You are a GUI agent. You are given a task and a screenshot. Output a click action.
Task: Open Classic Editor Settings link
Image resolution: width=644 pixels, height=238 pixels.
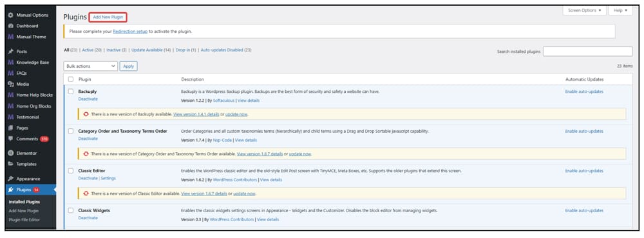tap(108, 178)
